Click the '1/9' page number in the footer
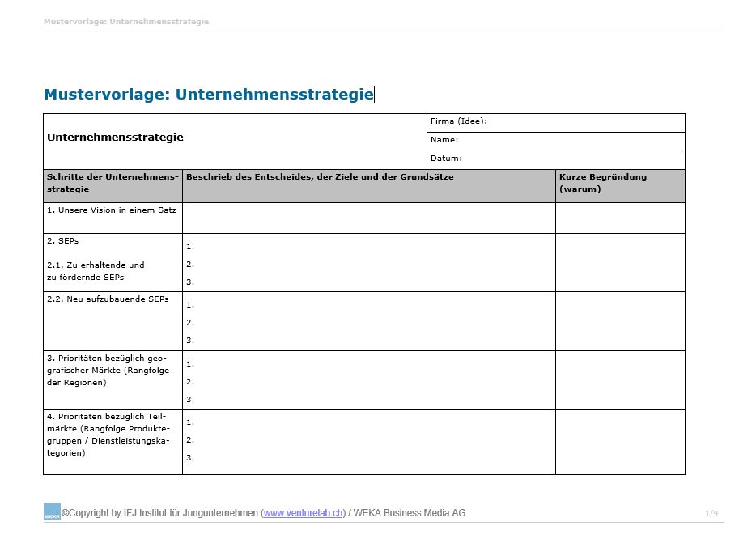The height and width of the screenshot is (539, 756). [x=711, y=514]
